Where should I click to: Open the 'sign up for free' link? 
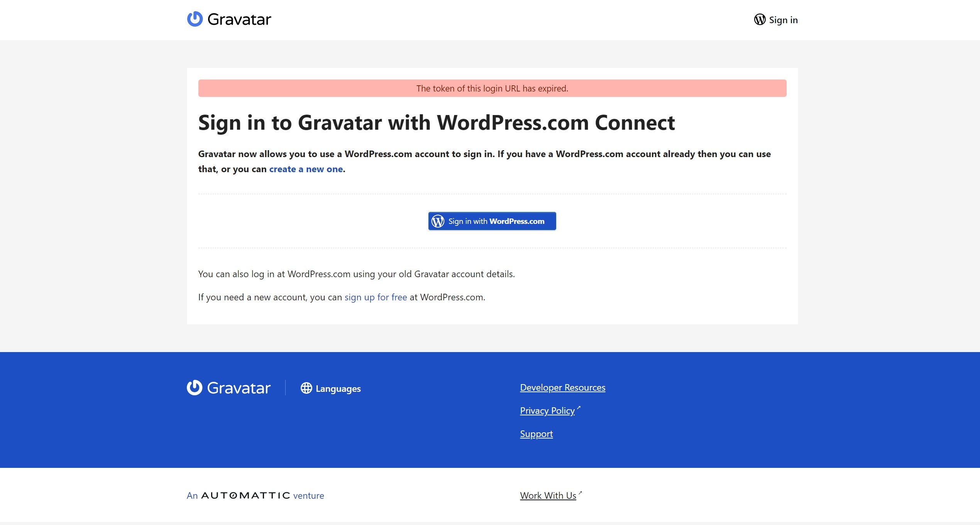click(x=376, y=297)
